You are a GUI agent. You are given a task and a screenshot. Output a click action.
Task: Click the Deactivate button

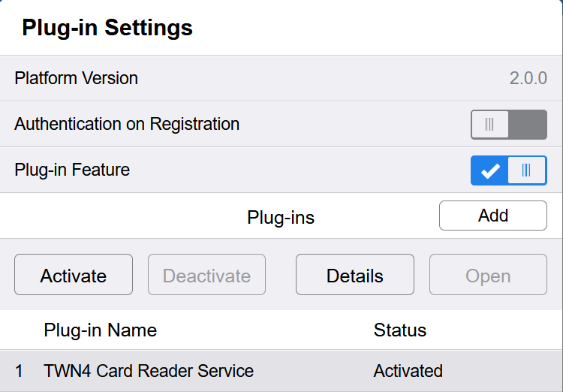point(206,276)
